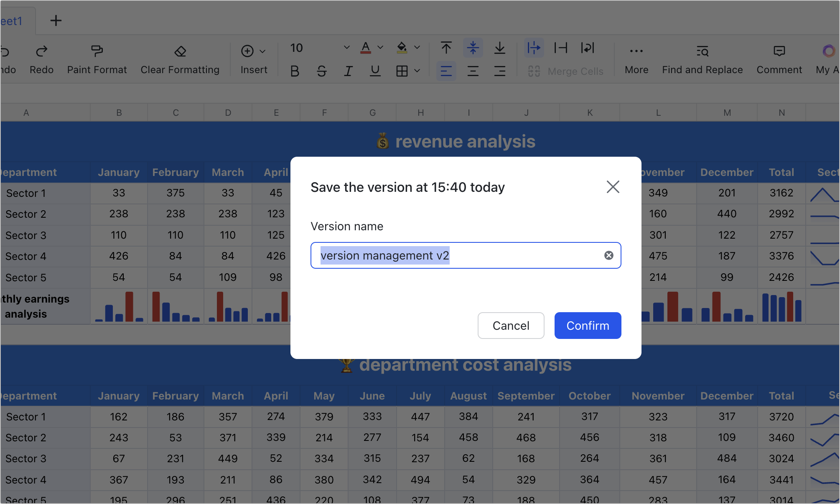This screenshot has height=504, width=840.
Task: Select the wrap text icon
Action: point(588,48)
